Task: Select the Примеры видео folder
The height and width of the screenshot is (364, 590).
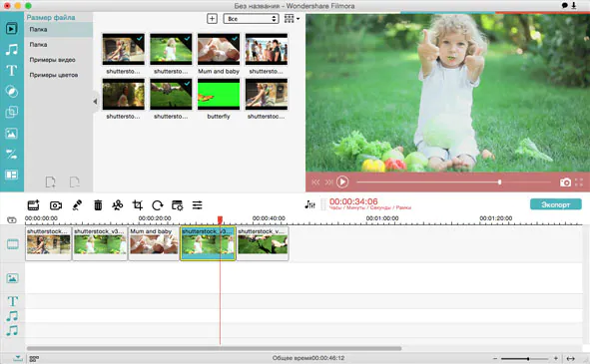Action: 53,60
